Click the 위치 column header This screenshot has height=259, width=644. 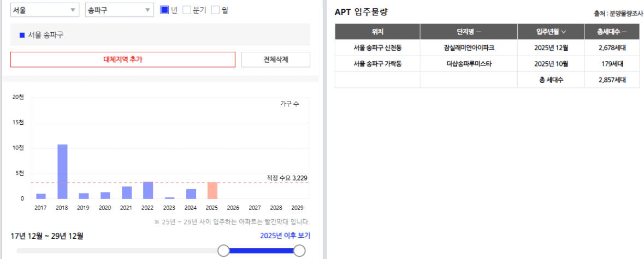click(x=377, y=32)
